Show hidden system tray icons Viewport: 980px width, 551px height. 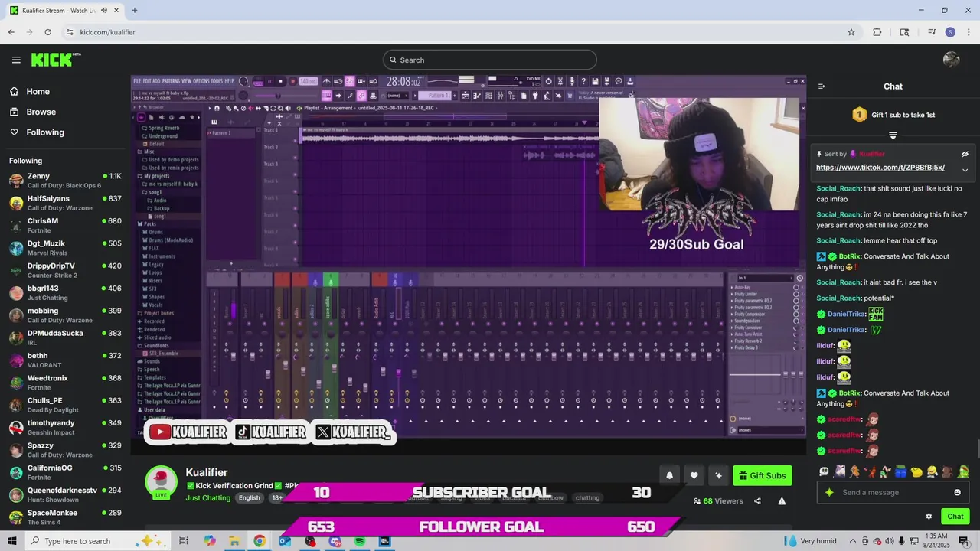[852, 541]
